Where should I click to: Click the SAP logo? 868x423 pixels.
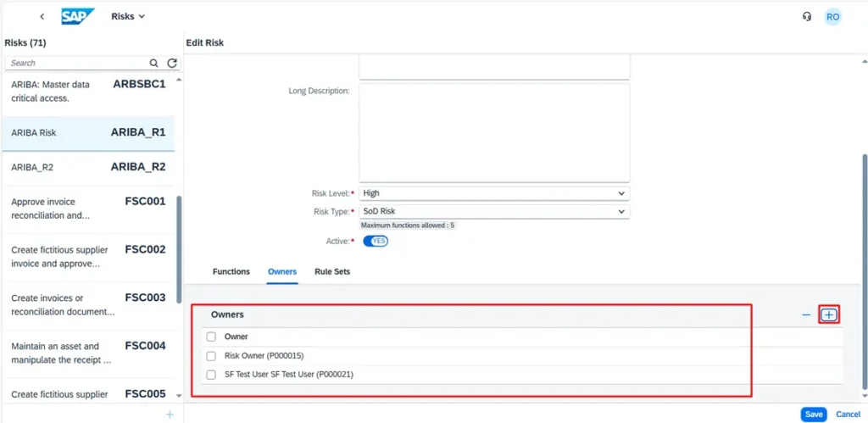click(78, 16)
